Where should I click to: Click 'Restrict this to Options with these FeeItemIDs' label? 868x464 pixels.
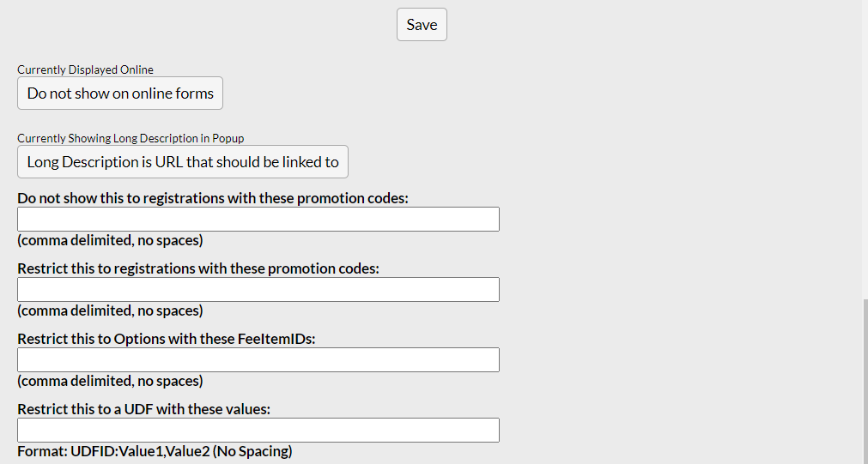tap(166, 339)
